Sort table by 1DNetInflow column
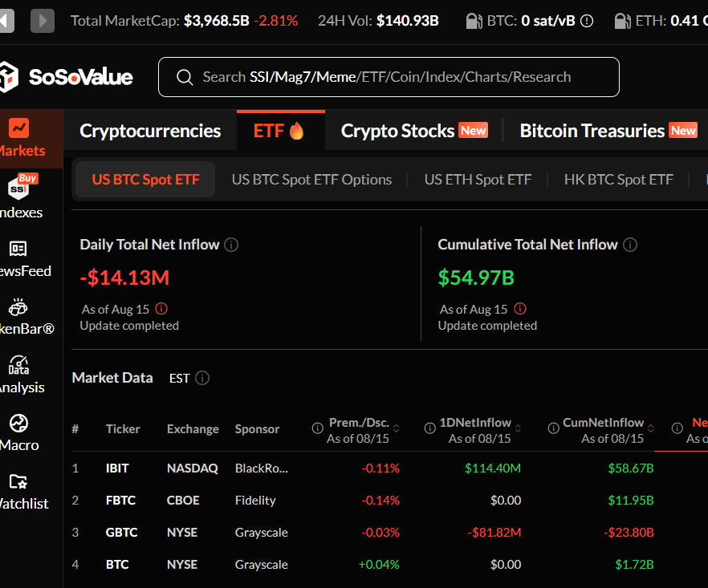 (518, 428)
